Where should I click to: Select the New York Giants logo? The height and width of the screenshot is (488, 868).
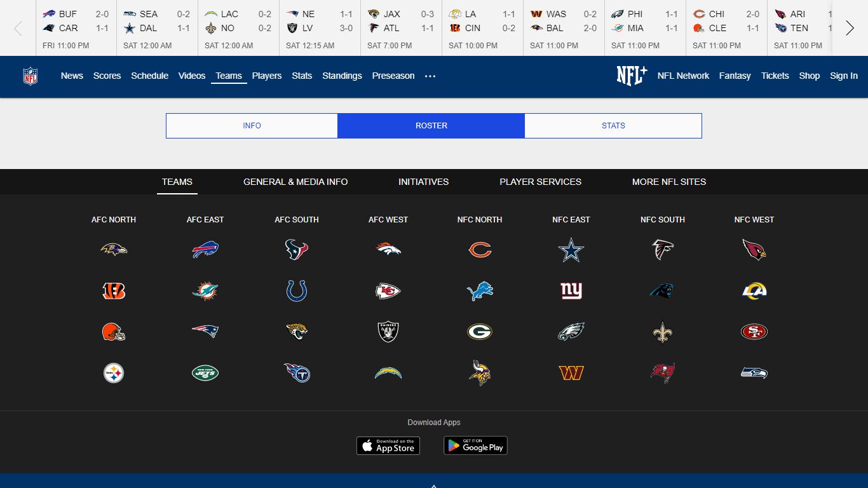click(571, 291)
